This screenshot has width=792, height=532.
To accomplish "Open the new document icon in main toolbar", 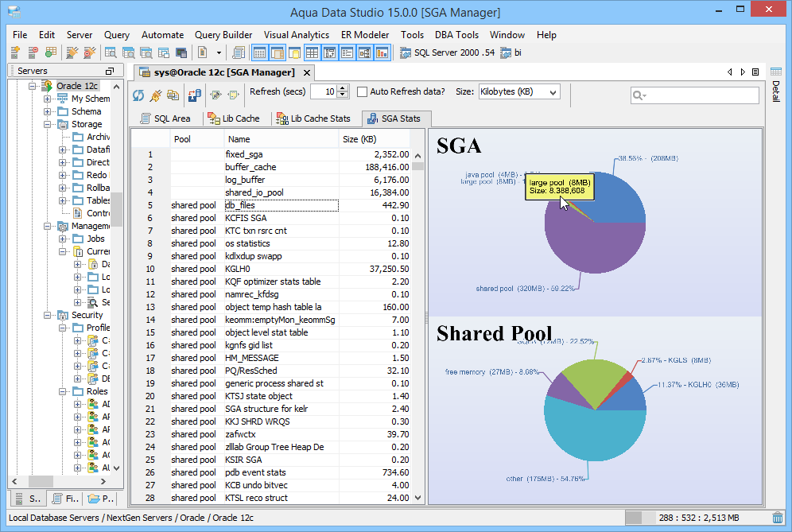I will (203, 52).
